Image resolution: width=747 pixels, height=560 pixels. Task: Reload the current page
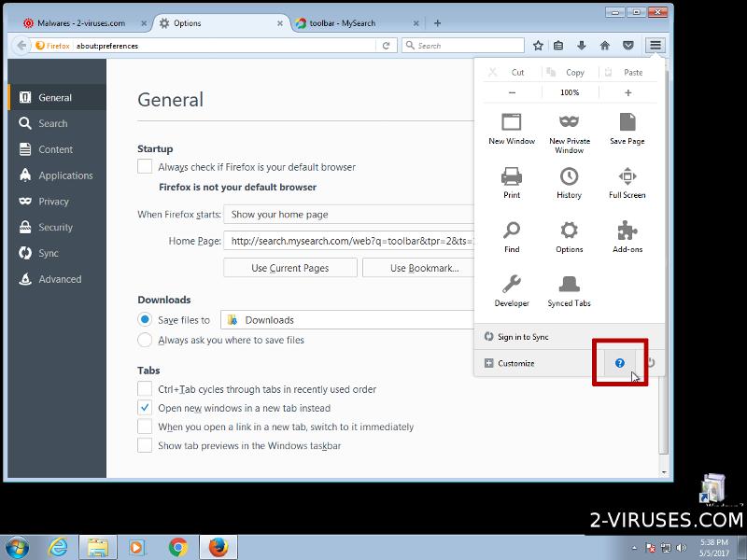387,46
